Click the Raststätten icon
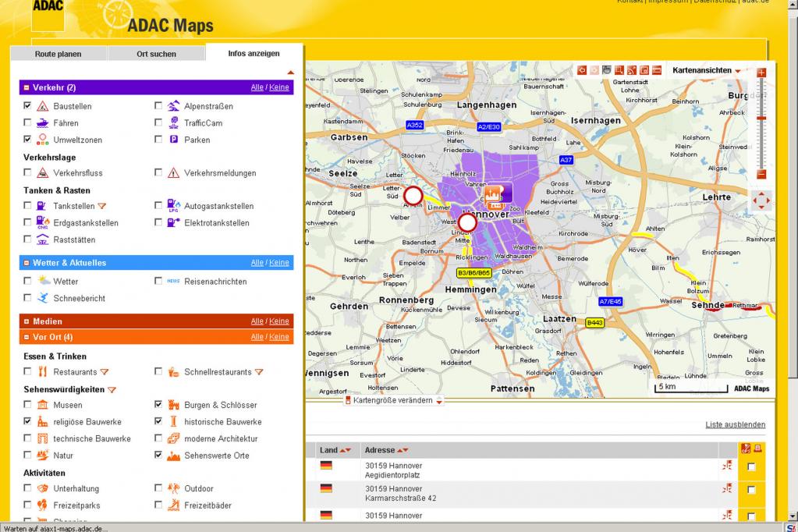 click(x=43, y=239)
